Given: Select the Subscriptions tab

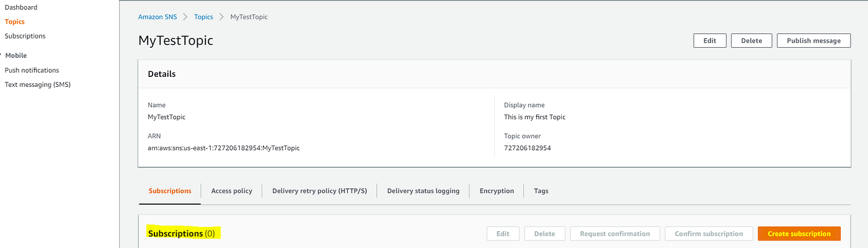Looking at the screenshot, I should [x=170, y=191].
